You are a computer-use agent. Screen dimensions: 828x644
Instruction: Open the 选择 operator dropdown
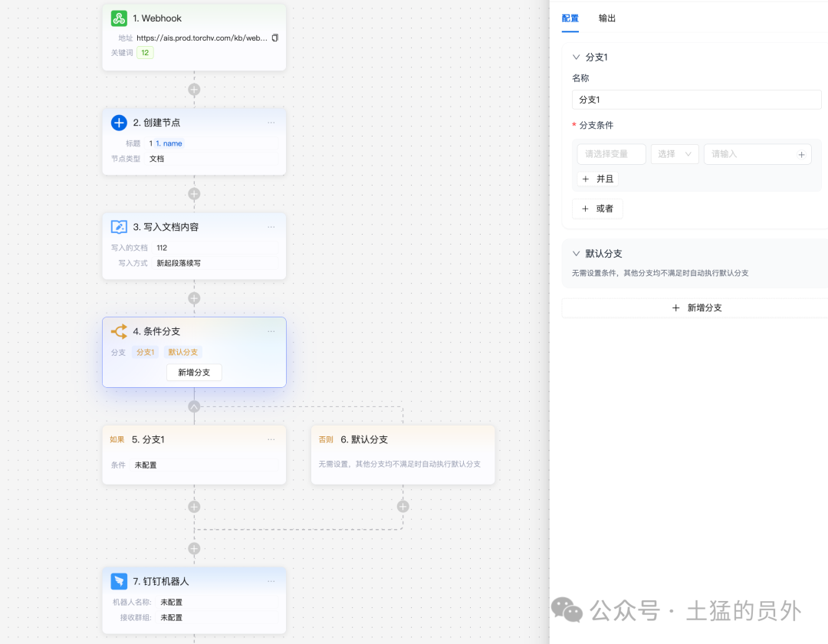click(x=675, y=154)
